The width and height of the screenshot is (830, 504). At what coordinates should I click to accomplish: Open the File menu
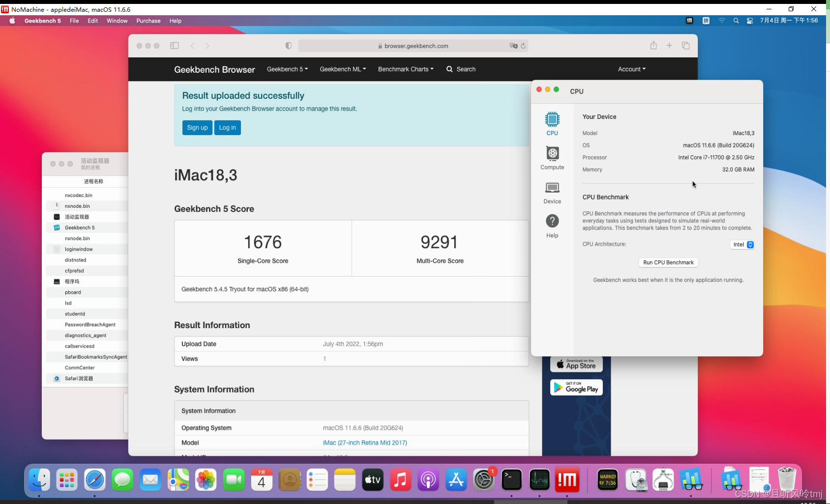click(x=74, y=21)
